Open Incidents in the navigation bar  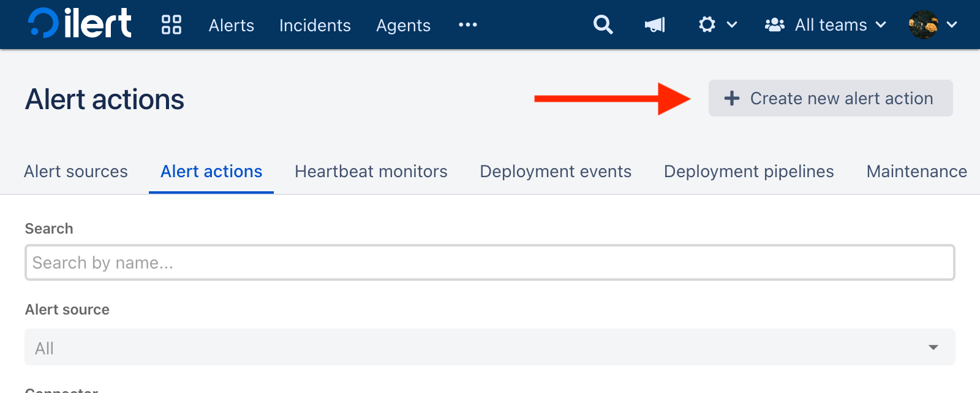click(x=315, y=25)
